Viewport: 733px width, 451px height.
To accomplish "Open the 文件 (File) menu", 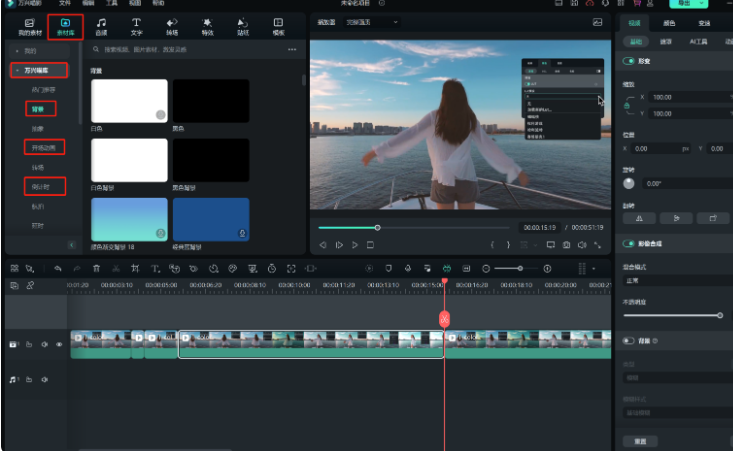I will pos(65,4).
